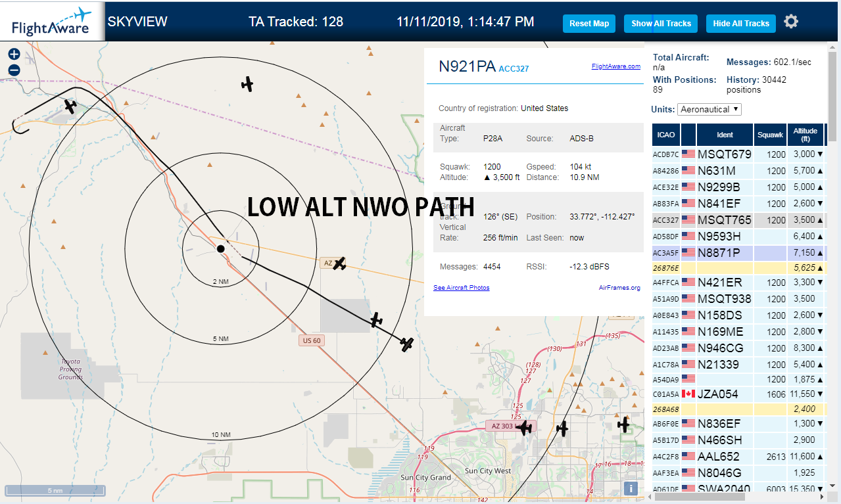Open AirFrames.org link
This screenshot has height=504, width=841.
(x=619, y=288)
